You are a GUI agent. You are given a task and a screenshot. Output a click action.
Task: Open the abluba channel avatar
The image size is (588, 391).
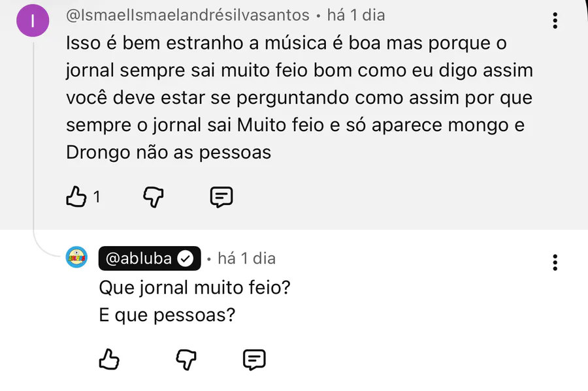pyautogui.click(x=77, y=258)
